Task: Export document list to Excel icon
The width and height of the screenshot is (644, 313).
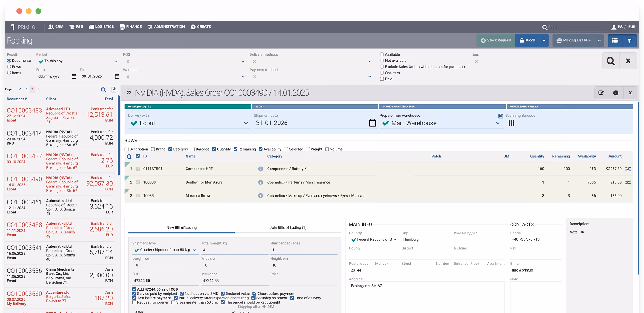Action: 114,90
